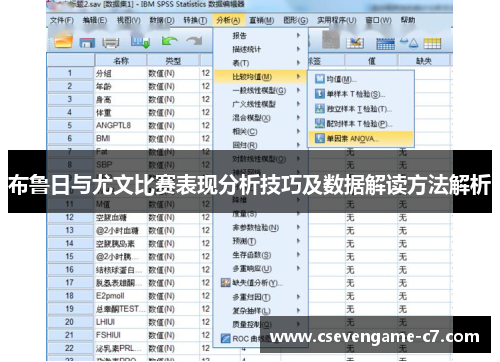
Task: Select row number 13 header
Action: [71, 230]
